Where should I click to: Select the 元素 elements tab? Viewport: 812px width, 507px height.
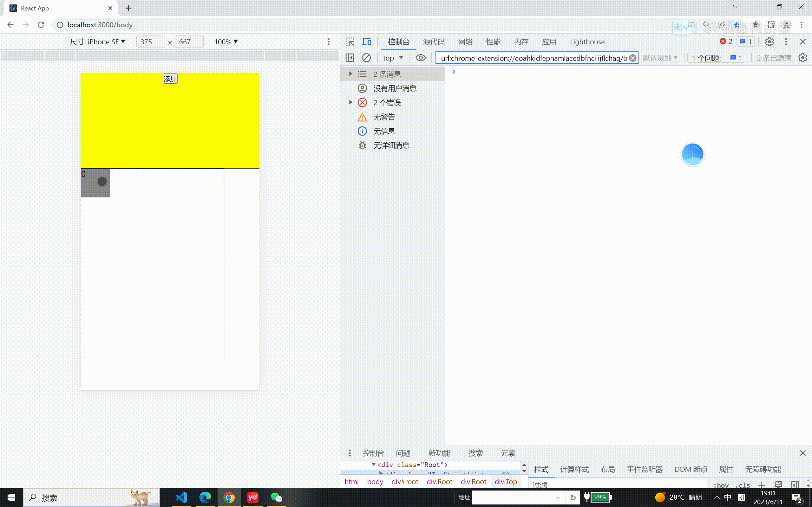[x=507, y=453]
